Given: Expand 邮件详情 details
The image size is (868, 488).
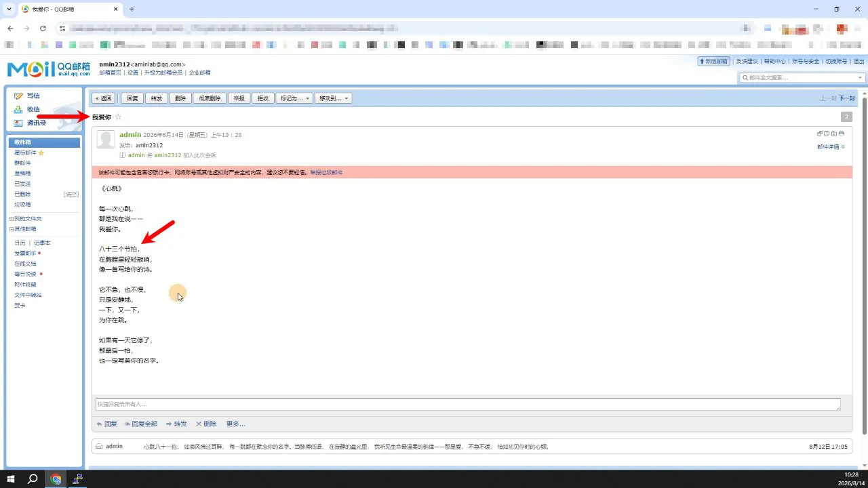Looking at the screenshot, I should (x=831, y=146).
